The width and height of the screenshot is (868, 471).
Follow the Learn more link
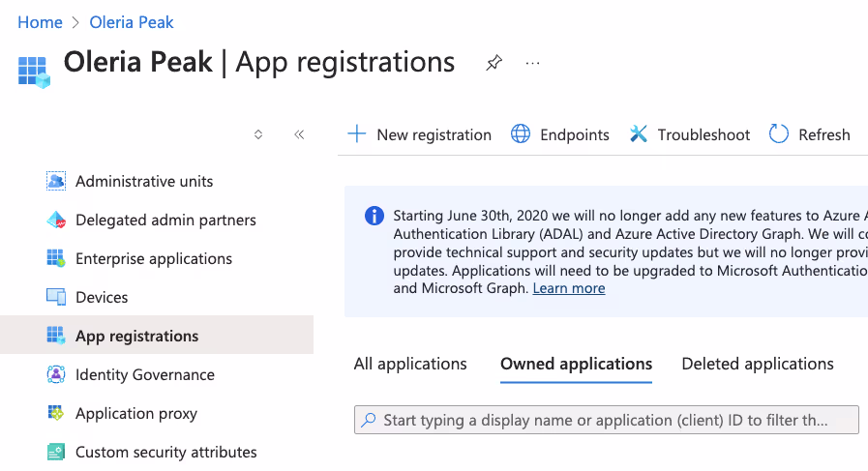click(569, 288)
